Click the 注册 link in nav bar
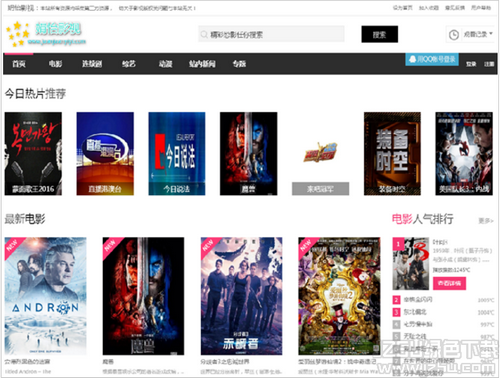This screenshot has width=500, height=378. click(x=489, y=64)
